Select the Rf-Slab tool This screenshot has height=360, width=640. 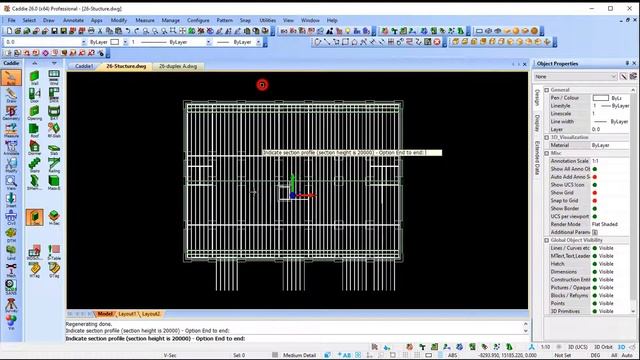click(54, 130)
